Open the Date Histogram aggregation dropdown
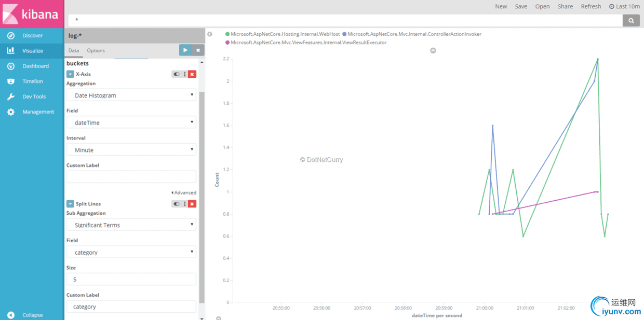Viewport: 644px width, 320px height. 131,95
